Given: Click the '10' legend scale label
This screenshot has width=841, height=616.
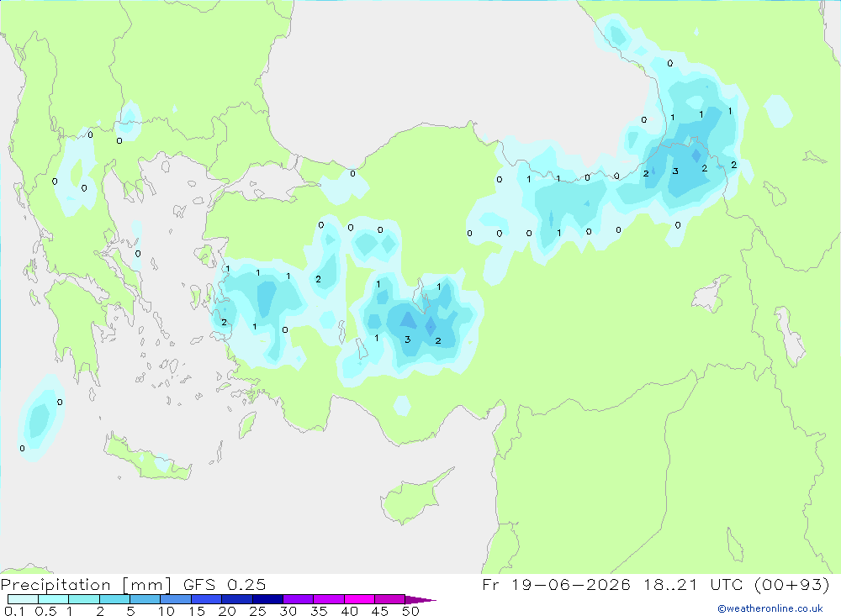Looking at the screenshot, I should click(167, 611).
